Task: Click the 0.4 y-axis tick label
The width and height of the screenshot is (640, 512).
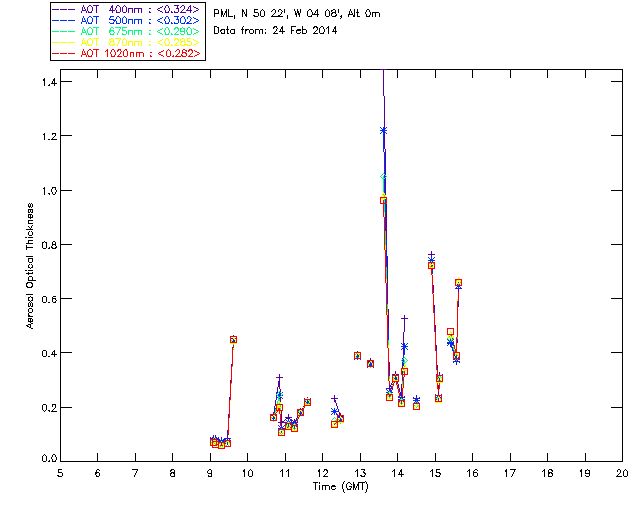Action: [49, 353]
